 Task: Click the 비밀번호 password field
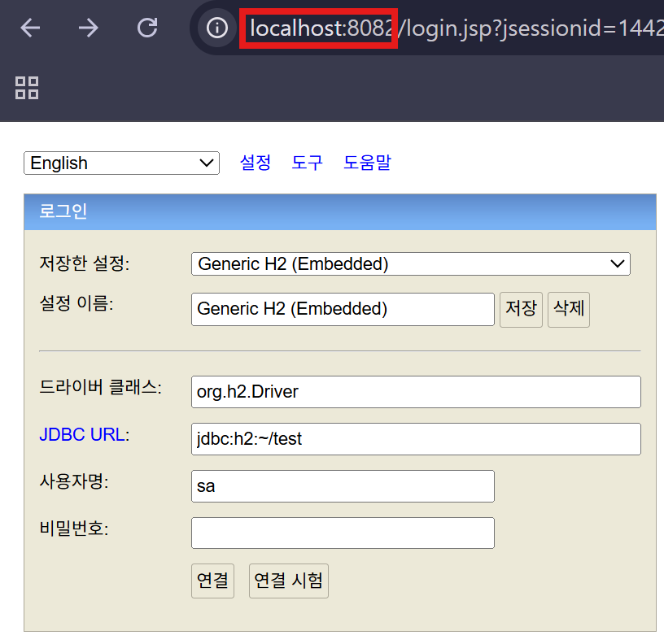(343, 533)
